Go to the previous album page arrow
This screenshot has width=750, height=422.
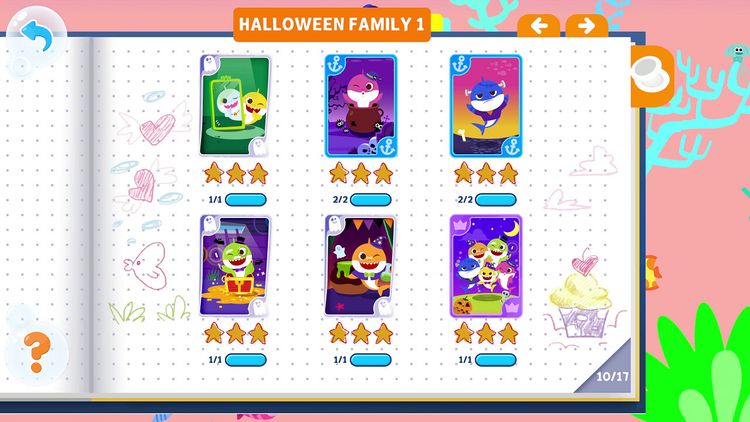pyautogui.click(x=539, y=26)
